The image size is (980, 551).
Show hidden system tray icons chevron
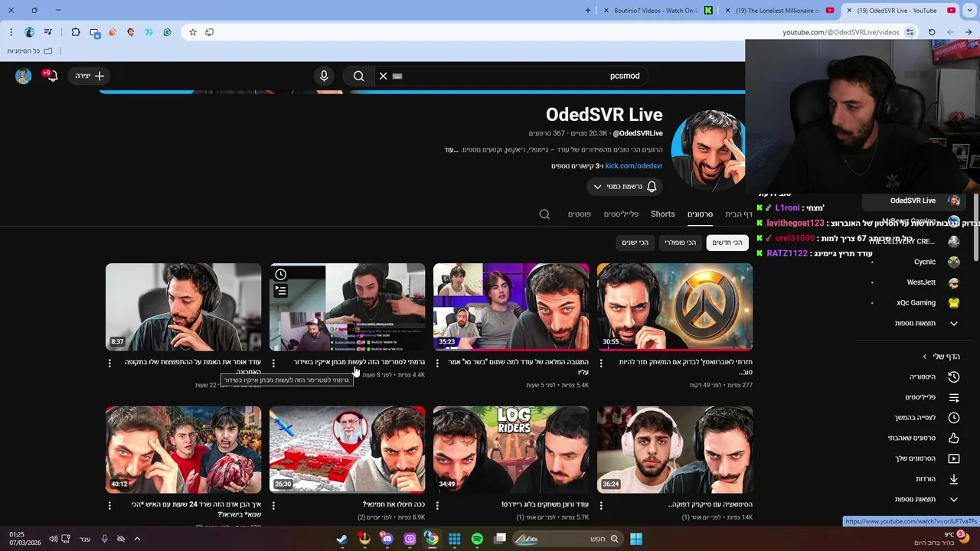point(137,539)
